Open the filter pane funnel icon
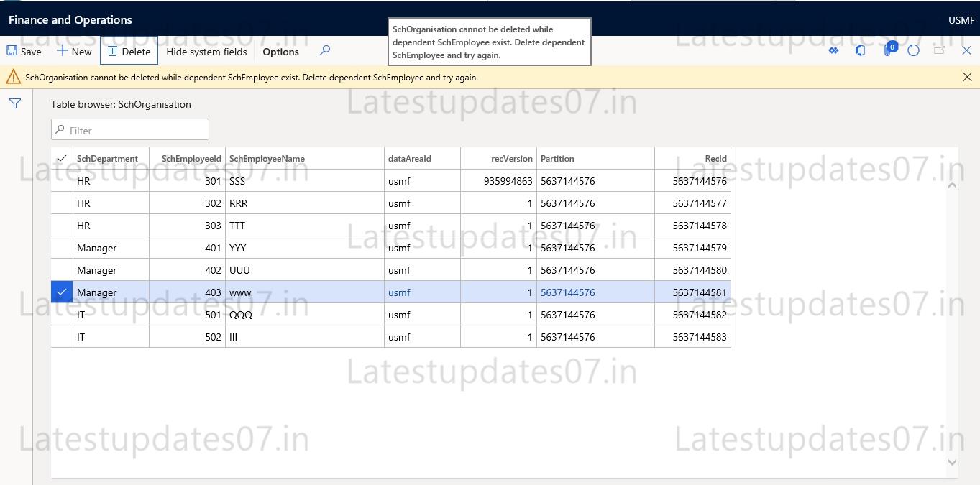The width and height of the screenshot is (980, 485). coord(14,103)
